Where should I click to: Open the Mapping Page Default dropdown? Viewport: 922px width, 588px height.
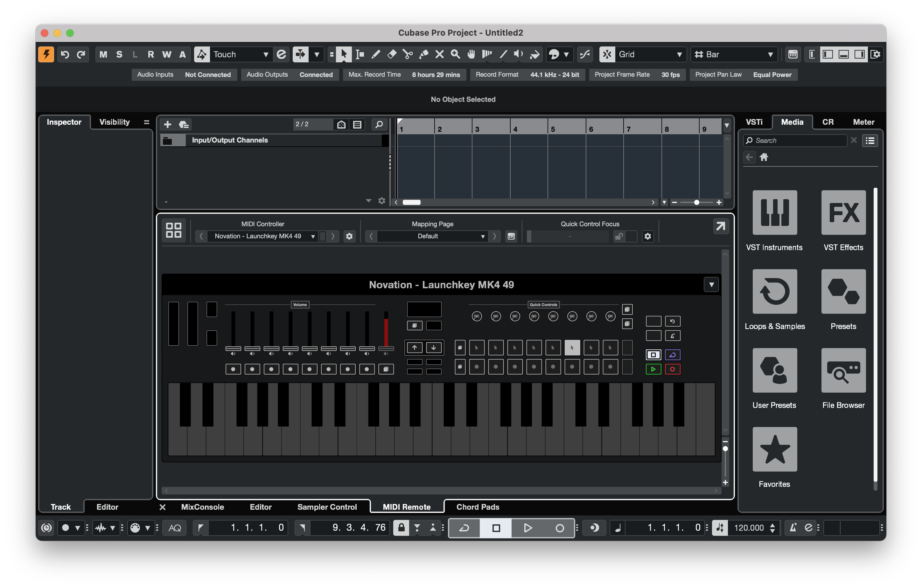click(x=433, y=236)
